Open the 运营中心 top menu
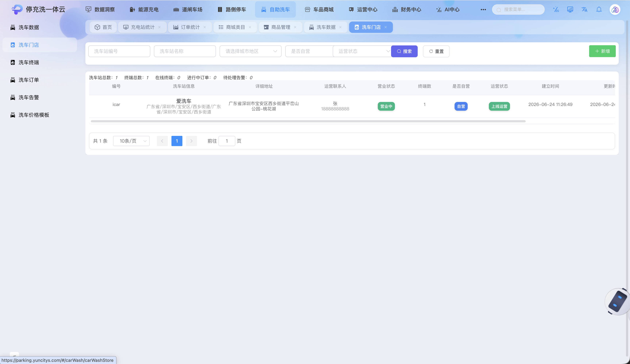The width and height of the screenshot is (630, 364). 363,9
